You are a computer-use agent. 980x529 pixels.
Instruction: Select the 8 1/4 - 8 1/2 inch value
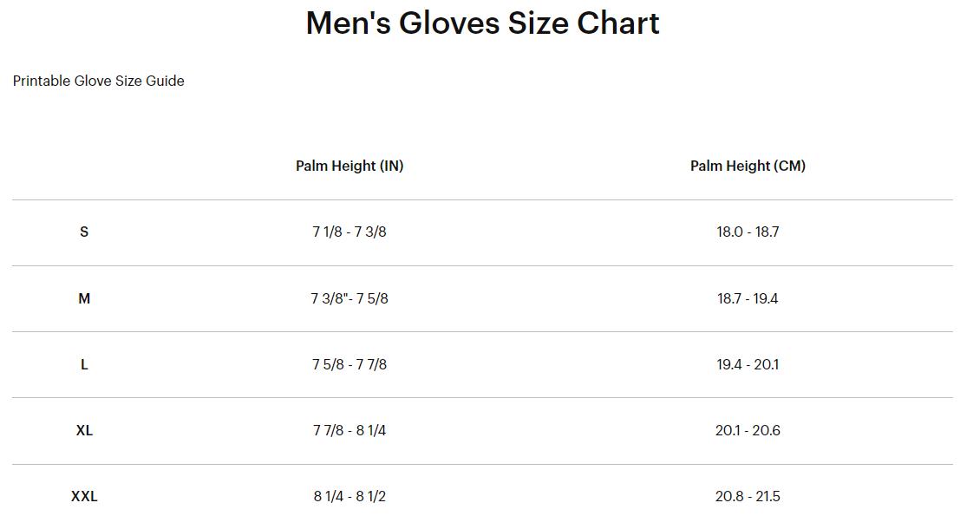point(350,497)
